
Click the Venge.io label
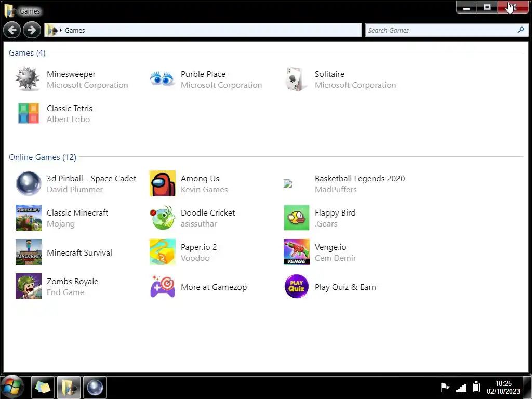tap(330, 247)
